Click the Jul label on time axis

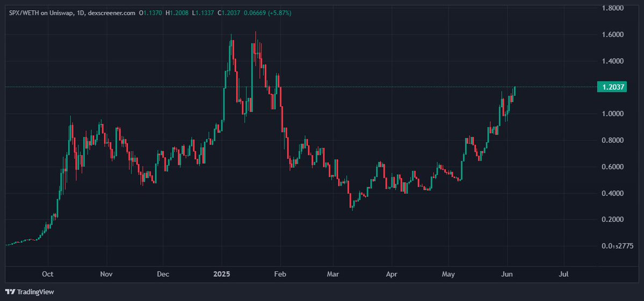[563, 274]
